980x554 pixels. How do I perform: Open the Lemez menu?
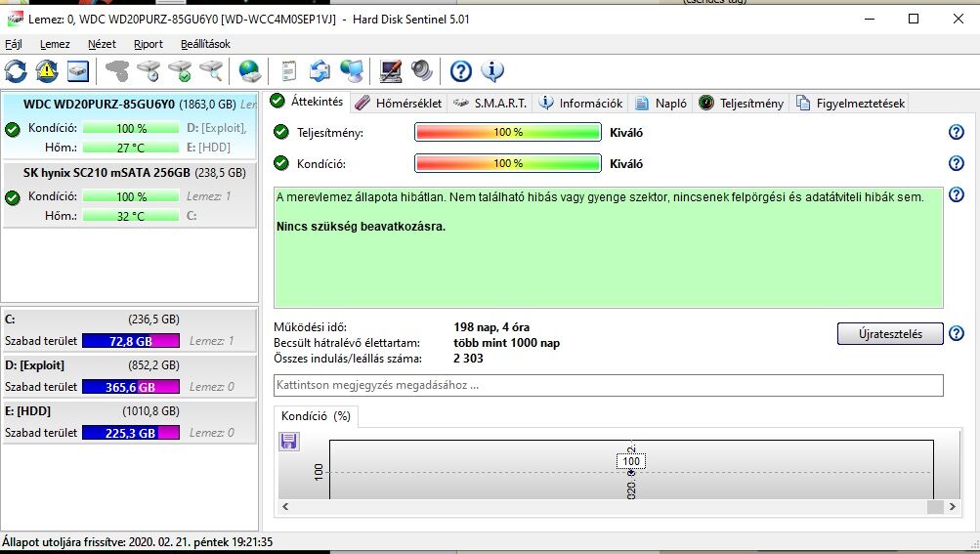pyautogui.click(x=55, y=44)
